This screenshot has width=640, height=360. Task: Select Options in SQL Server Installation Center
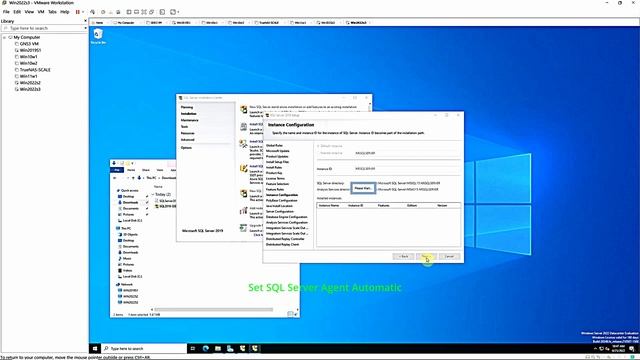[x=186, y=148]
